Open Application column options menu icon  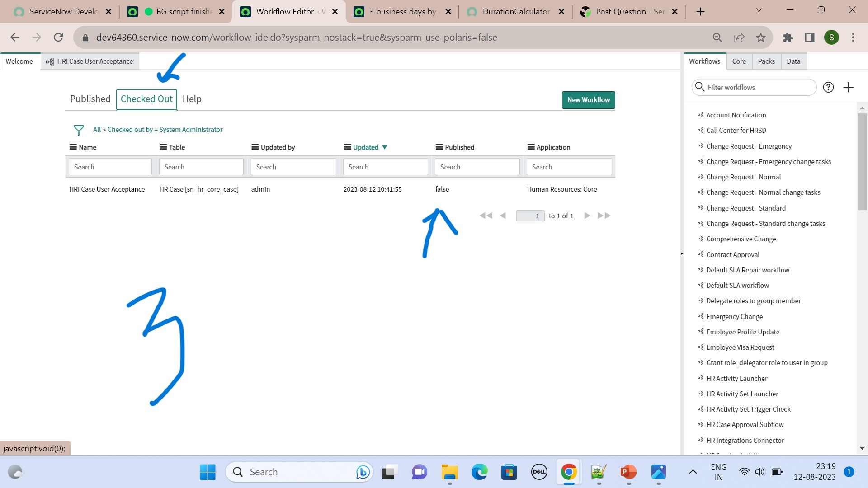coord(531,147)
